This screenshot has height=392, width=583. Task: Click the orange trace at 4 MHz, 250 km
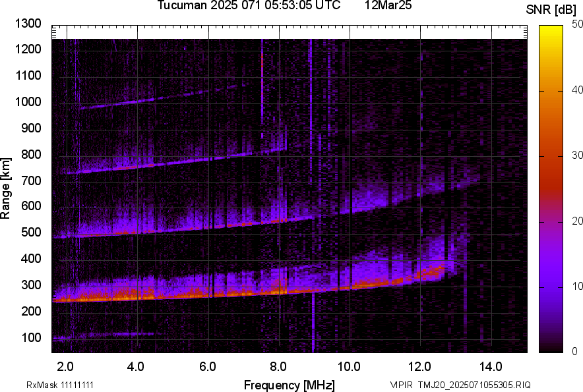point(138,296)
